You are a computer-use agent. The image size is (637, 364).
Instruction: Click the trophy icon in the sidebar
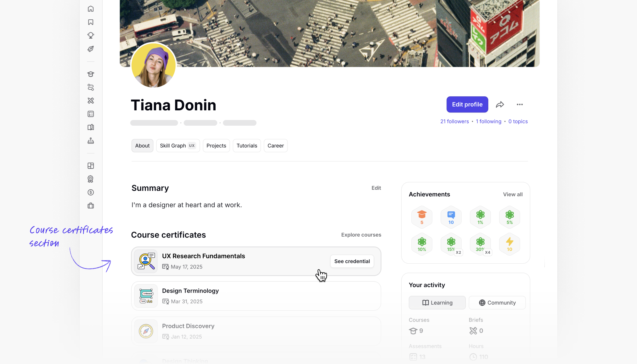pyautogui.click(x=91, y=36)
